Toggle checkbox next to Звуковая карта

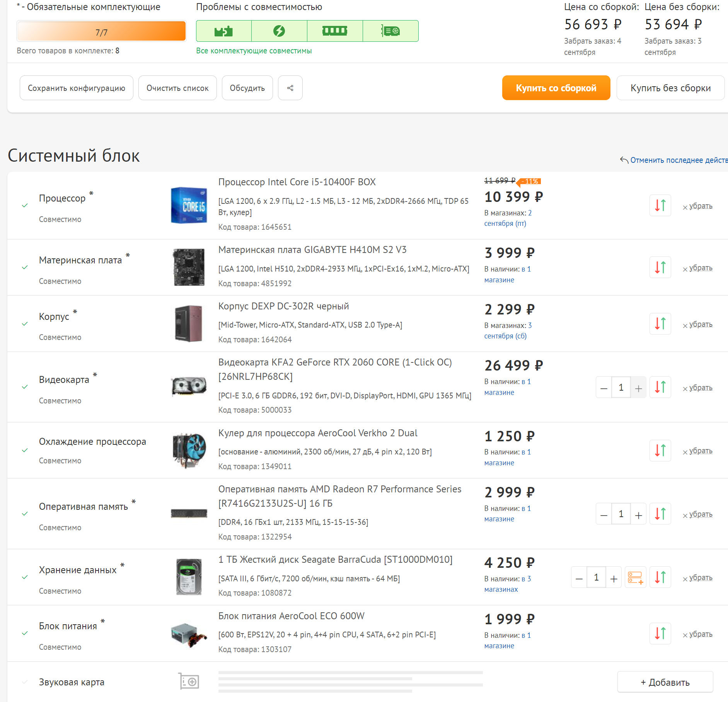[25, 682]
